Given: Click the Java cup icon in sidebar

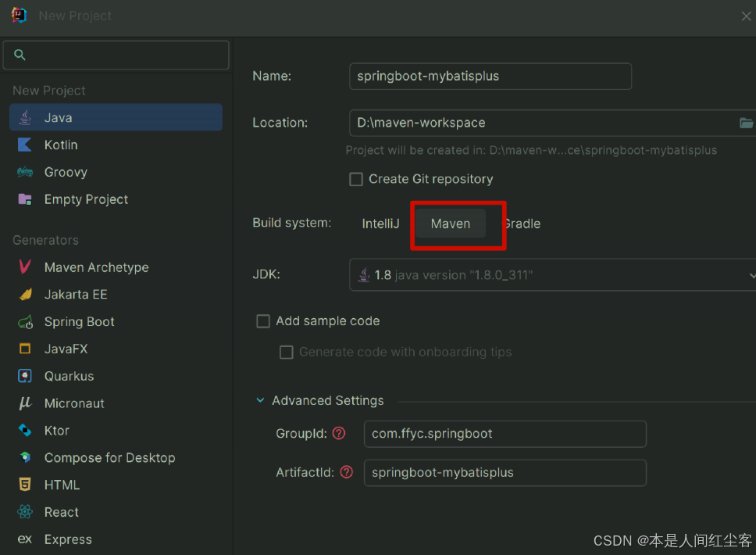Looking at the screenshot, I should 25,117.
